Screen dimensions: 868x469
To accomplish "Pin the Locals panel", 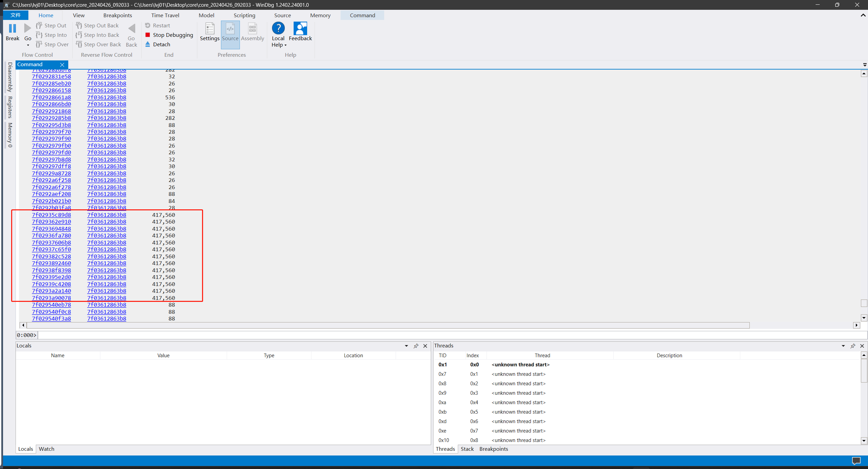I will point(416,346).
